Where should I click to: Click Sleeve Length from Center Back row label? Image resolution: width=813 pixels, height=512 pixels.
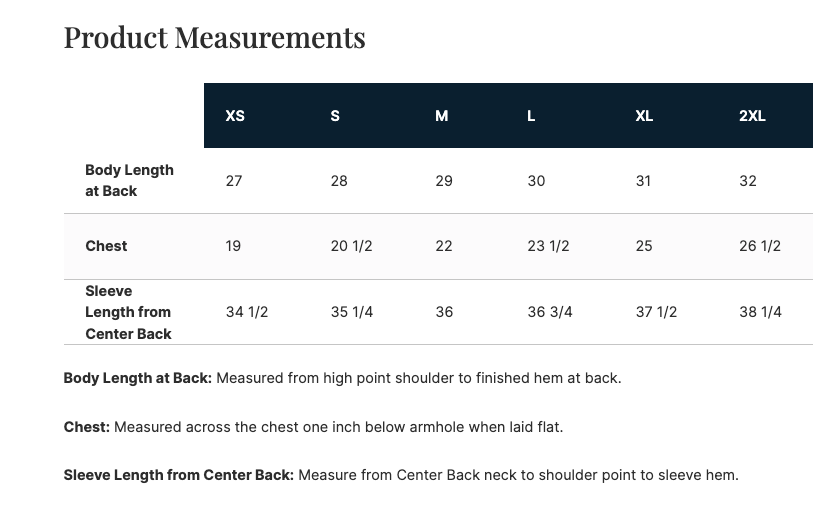(128, 312)
